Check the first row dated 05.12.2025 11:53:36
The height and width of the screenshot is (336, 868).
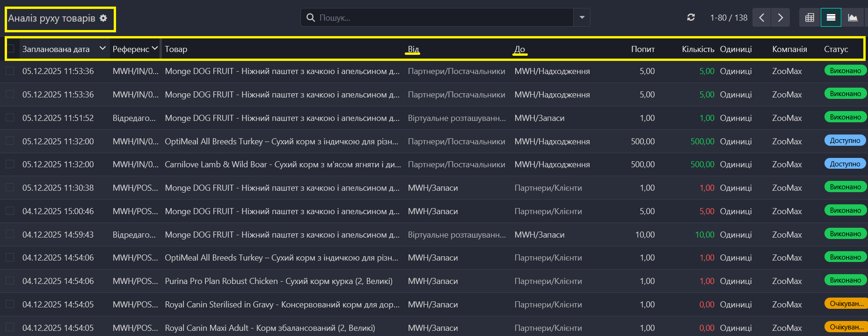pos(10,71)
